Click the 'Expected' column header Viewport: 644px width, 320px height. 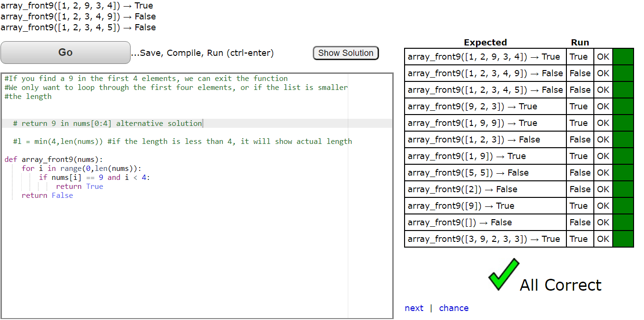tap(485, 43)
